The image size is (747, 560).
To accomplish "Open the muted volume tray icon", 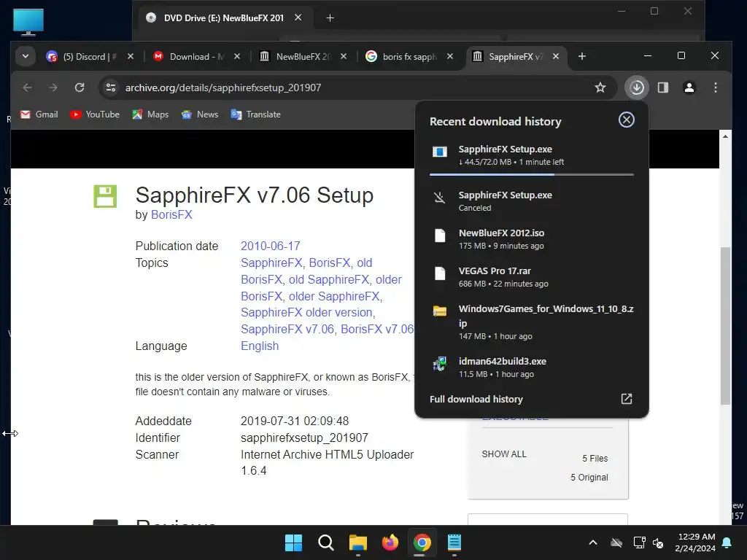I will point(659,542).
